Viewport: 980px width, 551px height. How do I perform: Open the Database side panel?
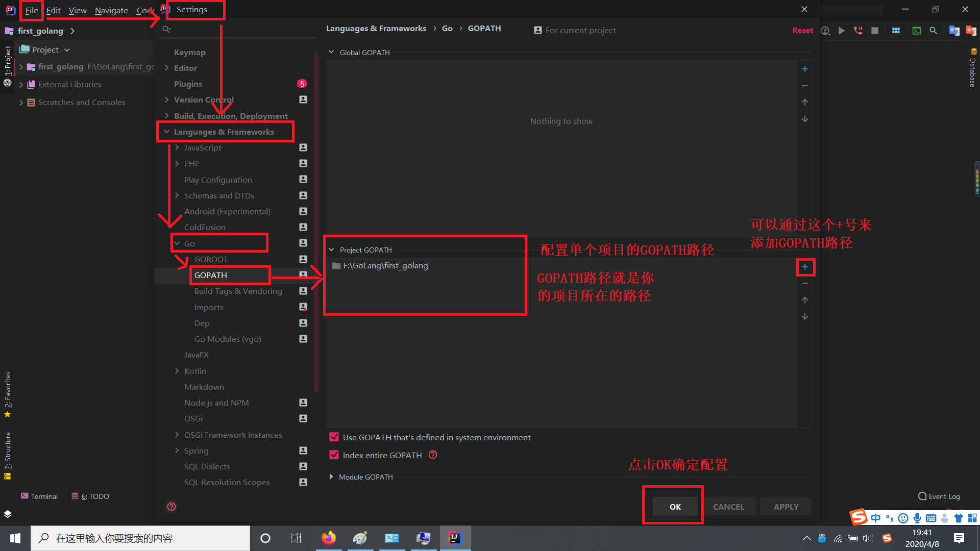[973, 68]
